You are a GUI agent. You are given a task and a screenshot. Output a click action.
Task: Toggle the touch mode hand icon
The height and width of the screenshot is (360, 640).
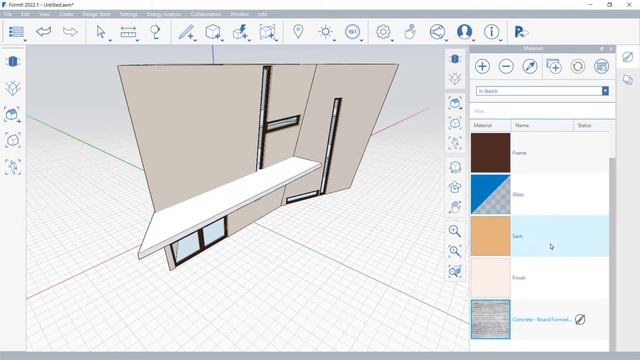coord(410,31)
